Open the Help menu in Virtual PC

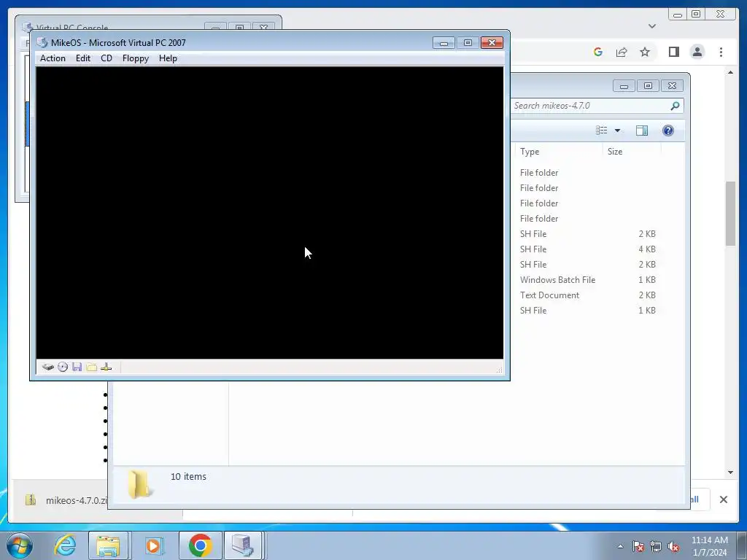[168, 58]
